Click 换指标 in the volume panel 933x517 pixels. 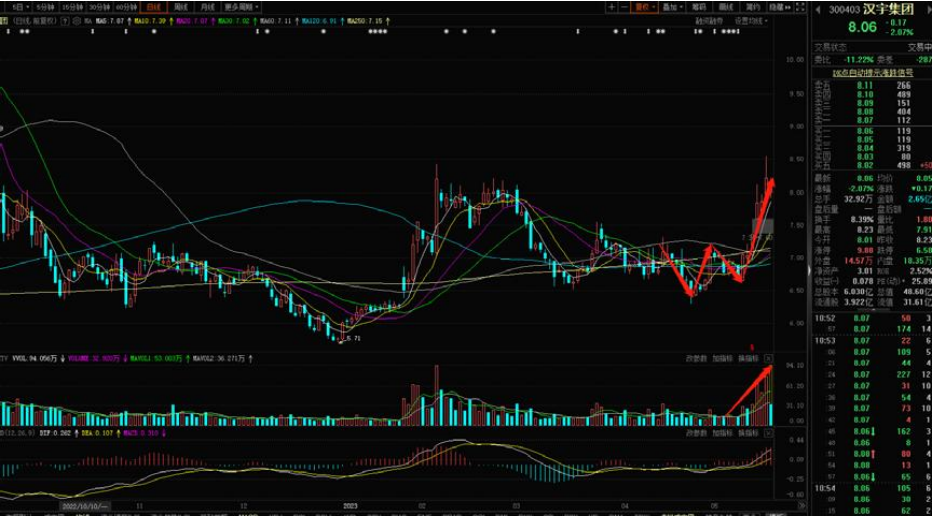click(747, 358)
